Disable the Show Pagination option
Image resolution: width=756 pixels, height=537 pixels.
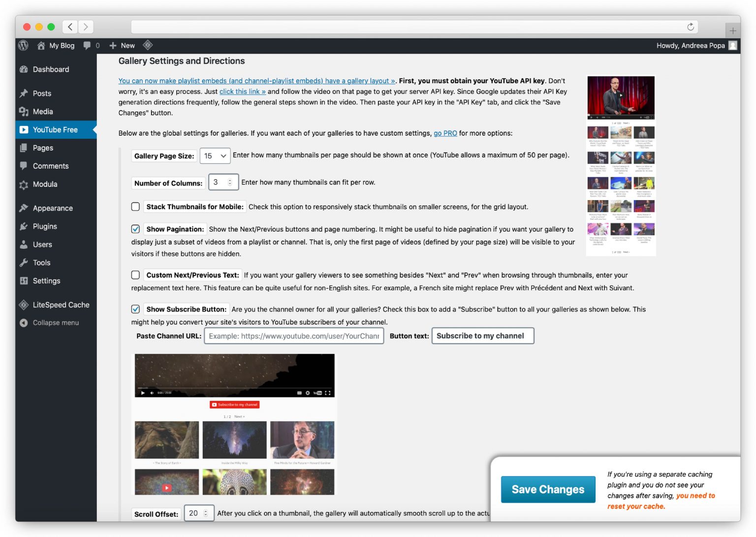[135, 228]
